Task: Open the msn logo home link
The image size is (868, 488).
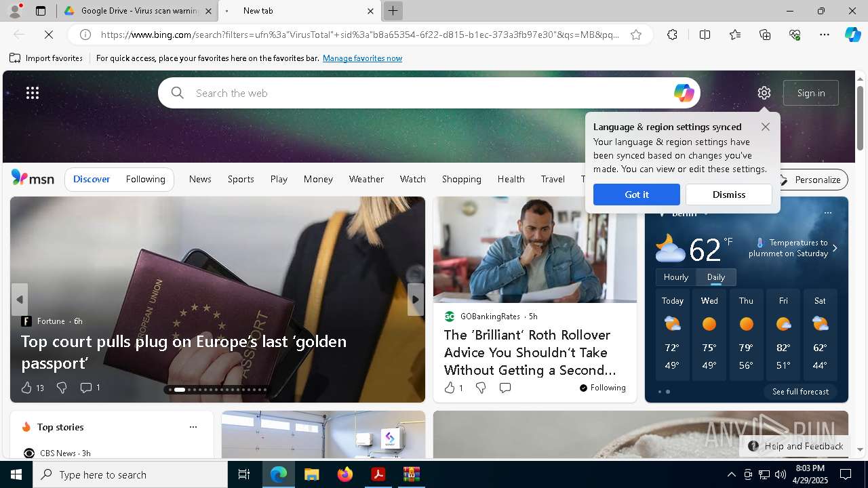Action: coord(33,178)
